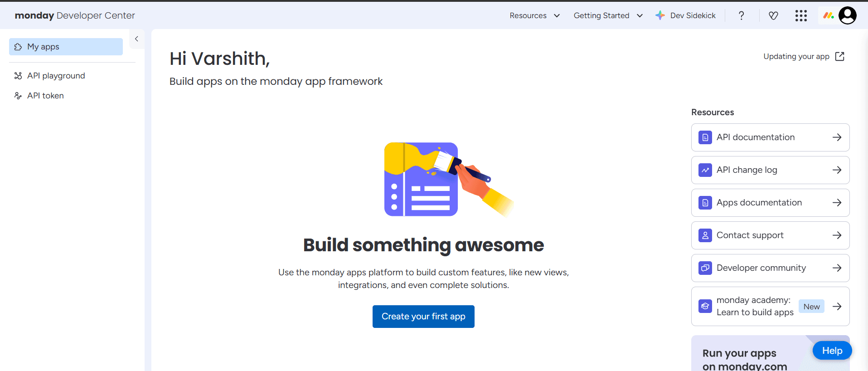Open the My apps sidebar item
868x371 pixels.
point(66,47)
